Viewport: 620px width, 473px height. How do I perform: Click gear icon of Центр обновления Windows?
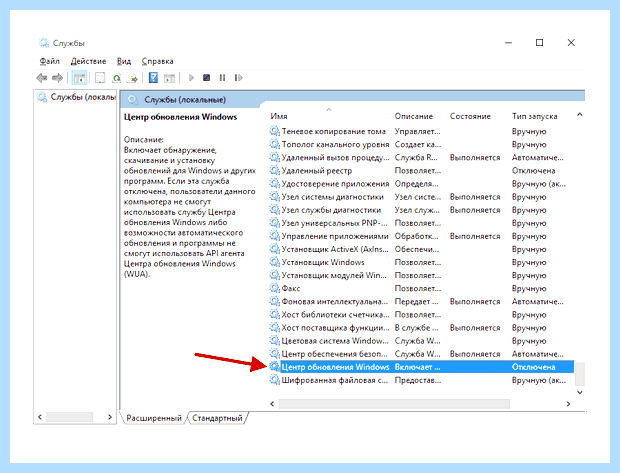point(274,367)
